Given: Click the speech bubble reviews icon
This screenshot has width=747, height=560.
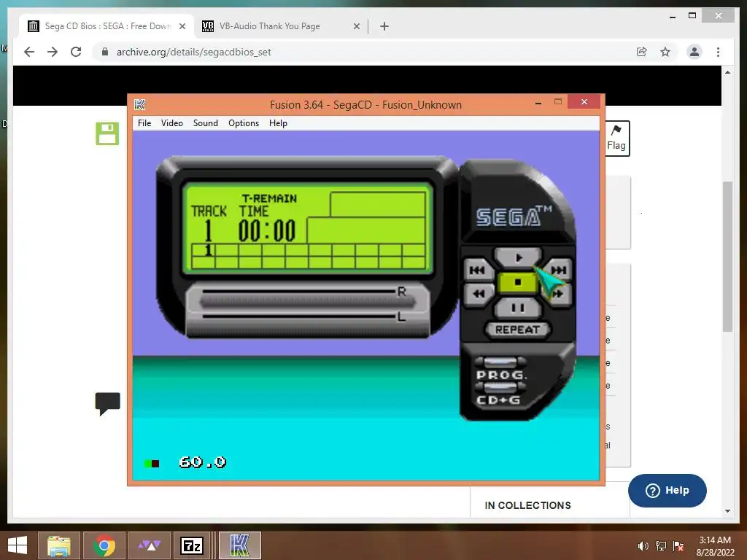Looking at the screenshot, I should (108, 404).
